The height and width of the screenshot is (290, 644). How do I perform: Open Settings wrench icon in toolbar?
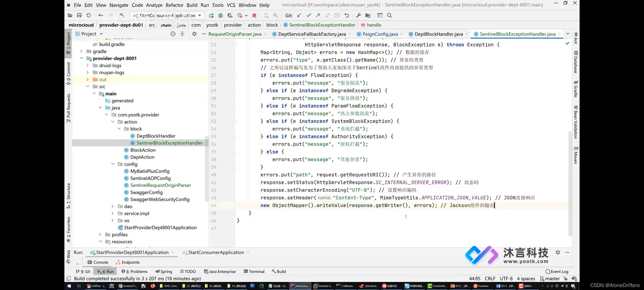[358, 16]
